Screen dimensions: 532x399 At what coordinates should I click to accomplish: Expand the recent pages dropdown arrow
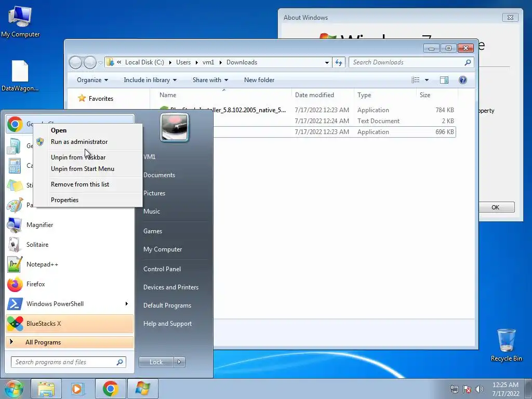tap(100, 63)
